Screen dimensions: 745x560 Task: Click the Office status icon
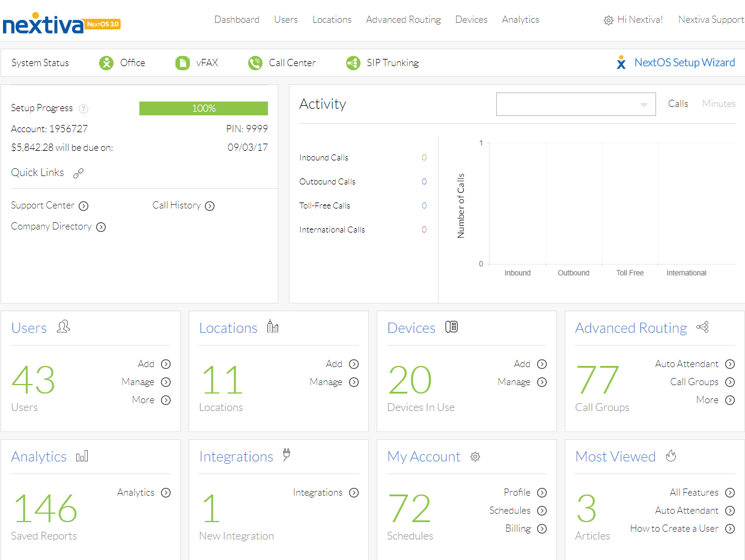pos(106,63)
